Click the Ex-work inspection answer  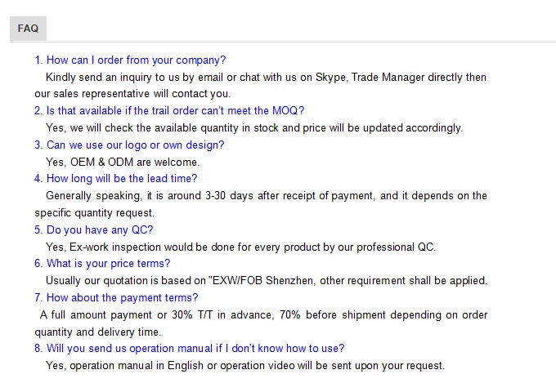[241, 247]
